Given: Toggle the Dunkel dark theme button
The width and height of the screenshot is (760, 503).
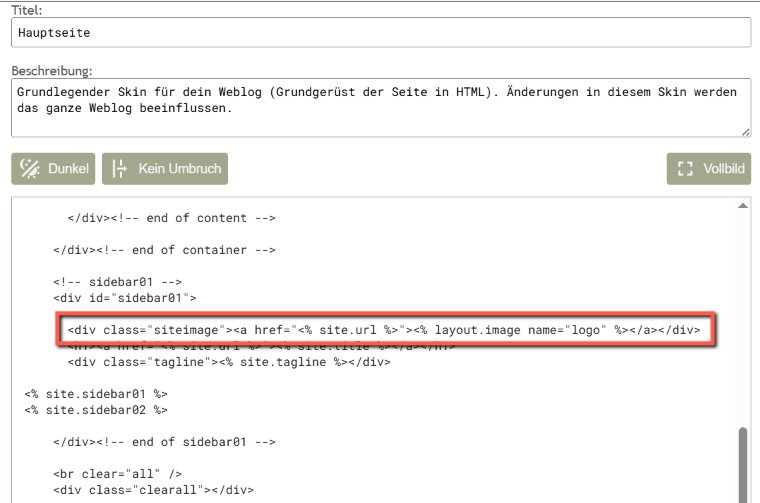Looking at the screenshot, I should point(54,169).
